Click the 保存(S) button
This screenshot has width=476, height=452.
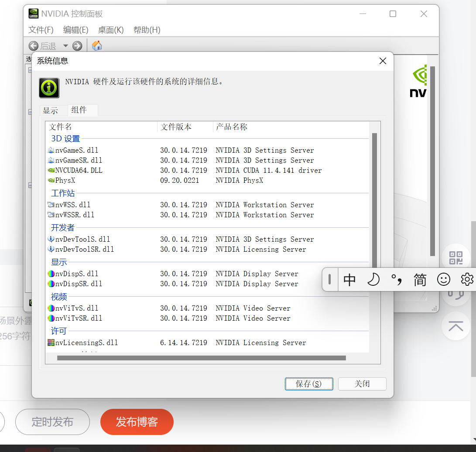309,384
